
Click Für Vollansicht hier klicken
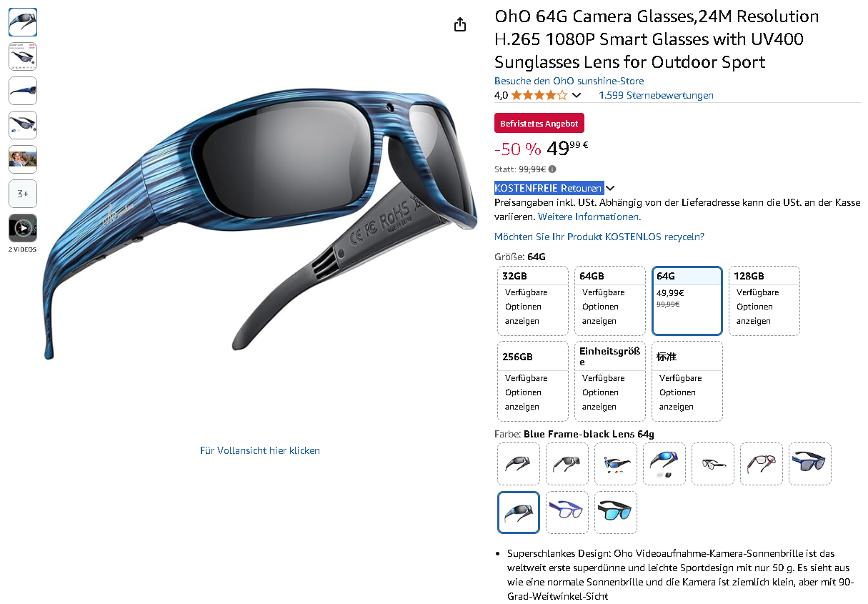pyautogui.click(x=260, y=450)
